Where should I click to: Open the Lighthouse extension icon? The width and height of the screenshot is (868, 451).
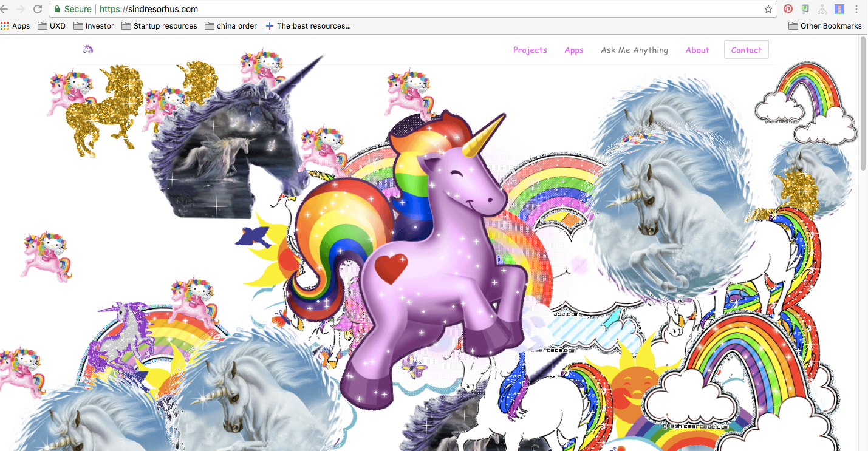[839, 9]
